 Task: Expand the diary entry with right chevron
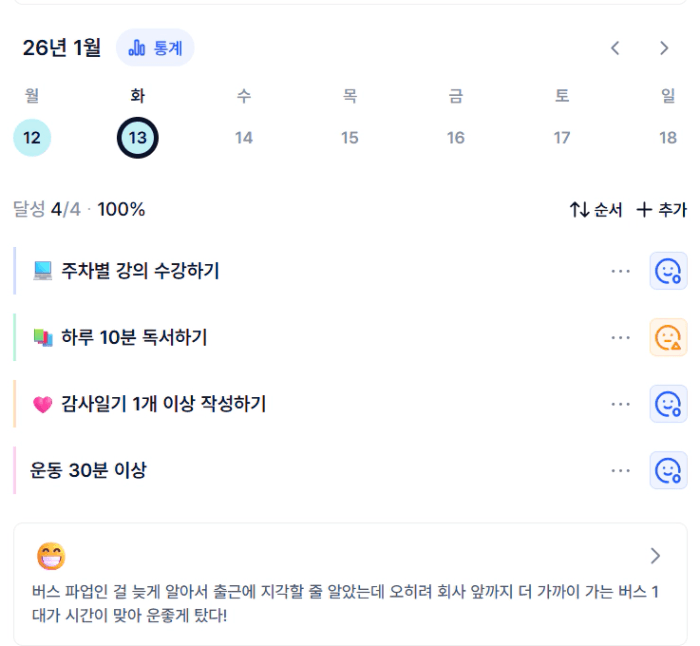pyautogui.click(x=655, y=556)
